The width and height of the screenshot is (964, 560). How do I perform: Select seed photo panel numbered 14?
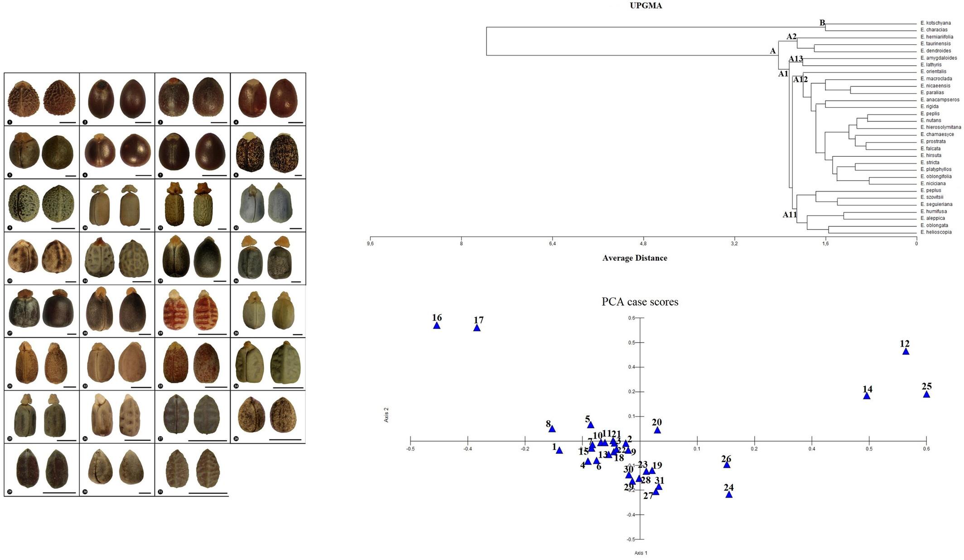tap(117, 258)
